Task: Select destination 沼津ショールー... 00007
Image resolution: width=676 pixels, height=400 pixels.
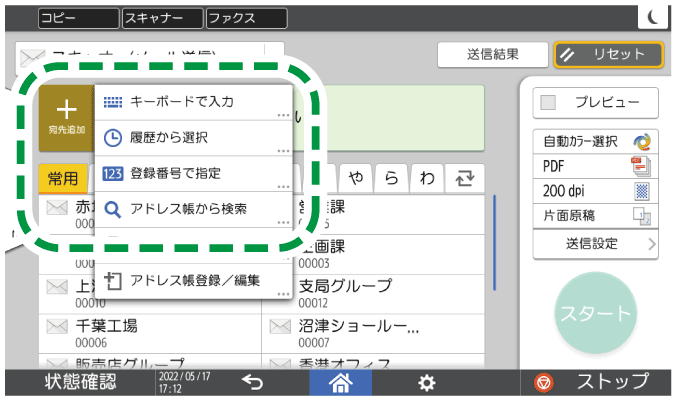Action: tap(373, 334)
